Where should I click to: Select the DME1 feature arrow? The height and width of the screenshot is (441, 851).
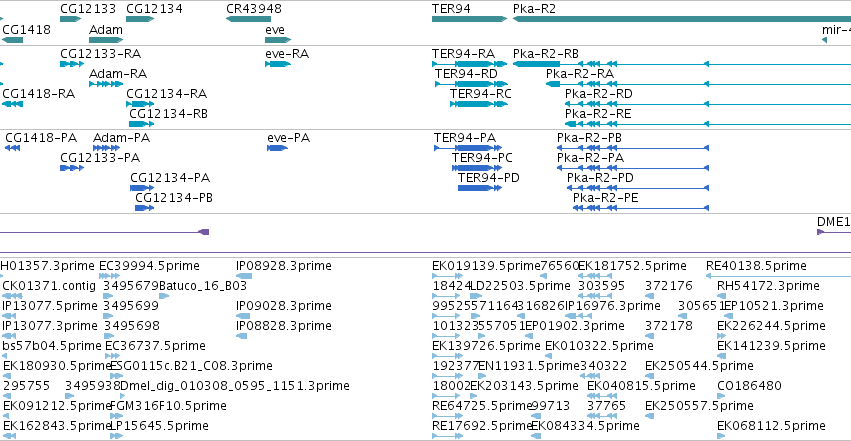click(x=821, y=232)
